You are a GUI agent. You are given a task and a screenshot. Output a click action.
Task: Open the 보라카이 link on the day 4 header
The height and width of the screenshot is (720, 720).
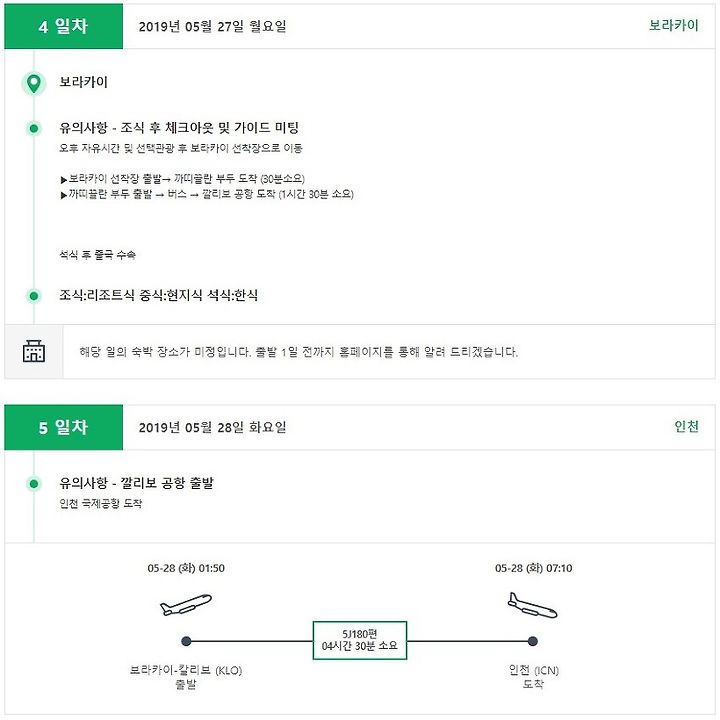pos(674,25)
